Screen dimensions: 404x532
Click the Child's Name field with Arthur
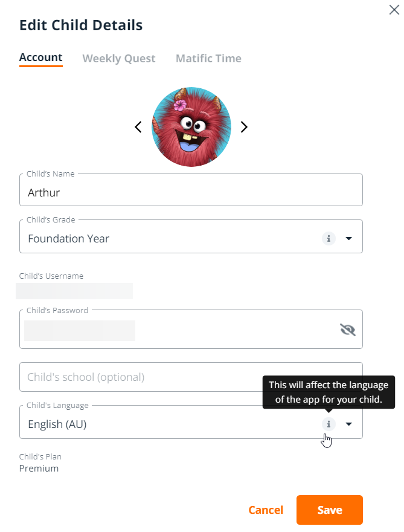(x=191, y=190)
